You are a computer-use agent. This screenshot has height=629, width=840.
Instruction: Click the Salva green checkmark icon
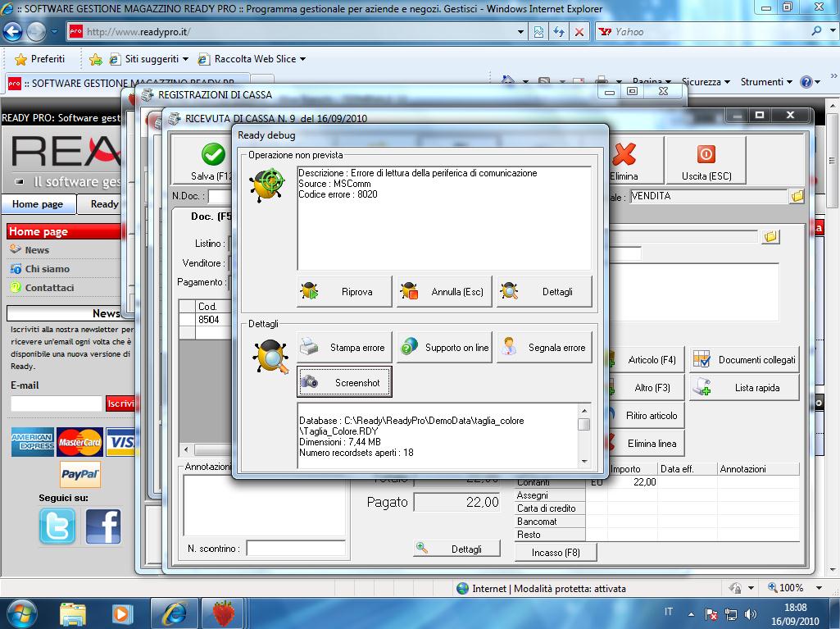coord(213,154)
